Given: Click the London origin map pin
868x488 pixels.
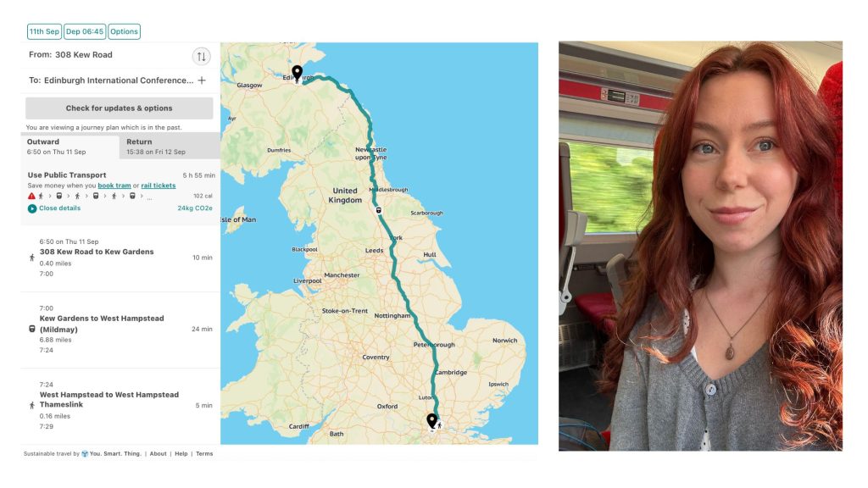Looking at the screenshot, I should pos(431,422).
